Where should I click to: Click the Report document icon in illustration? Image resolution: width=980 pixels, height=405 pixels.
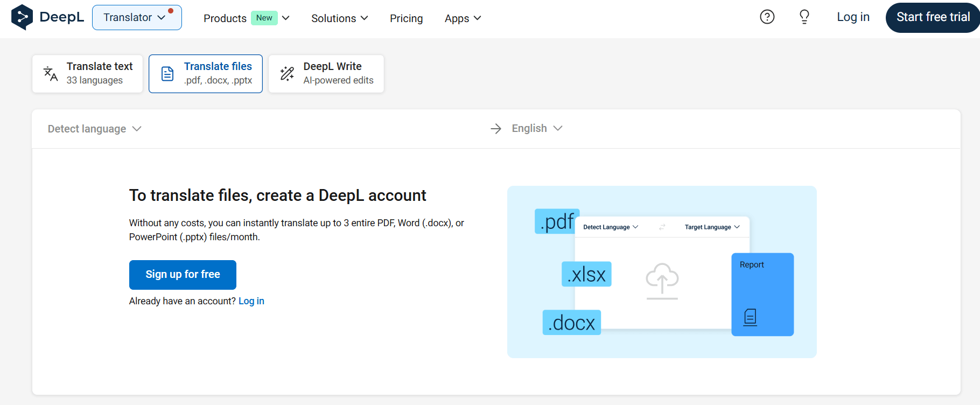point(750,317)
